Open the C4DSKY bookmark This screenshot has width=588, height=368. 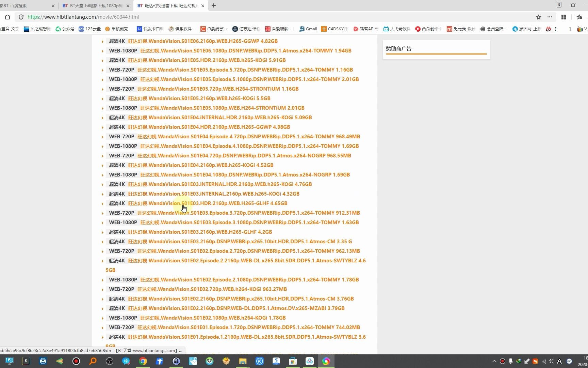tap(334, 29)
